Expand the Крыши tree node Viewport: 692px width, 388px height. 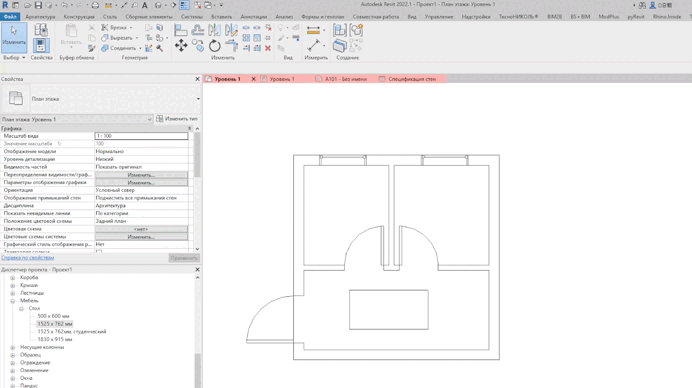13,286
